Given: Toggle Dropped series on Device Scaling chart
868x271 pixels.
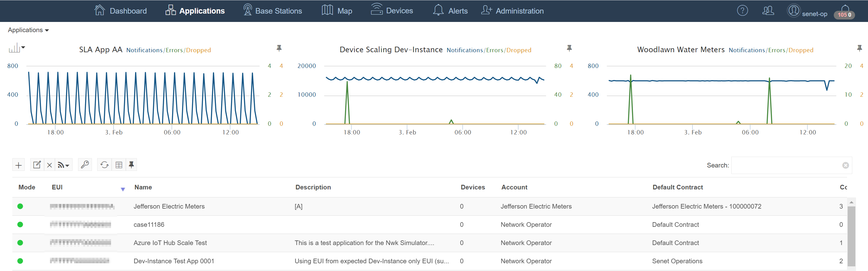Looking at the screenshot, I should coord(519,50).
